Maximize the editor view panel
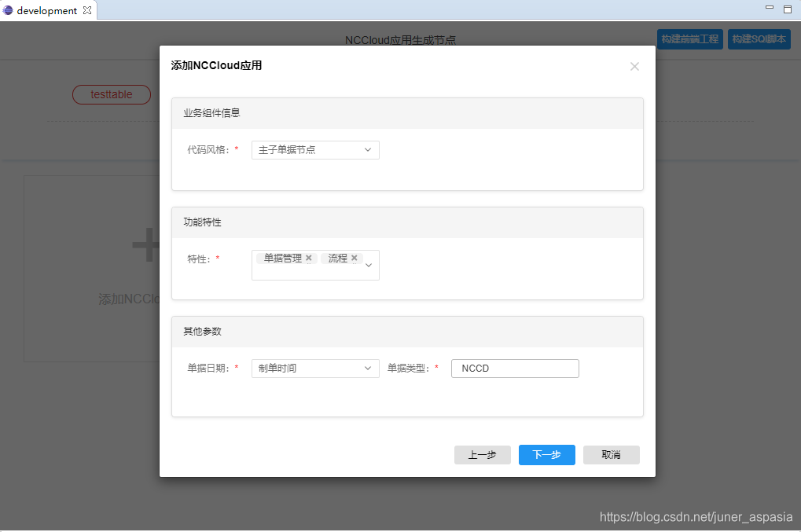 pyautogui.click(x=787, y=9)
